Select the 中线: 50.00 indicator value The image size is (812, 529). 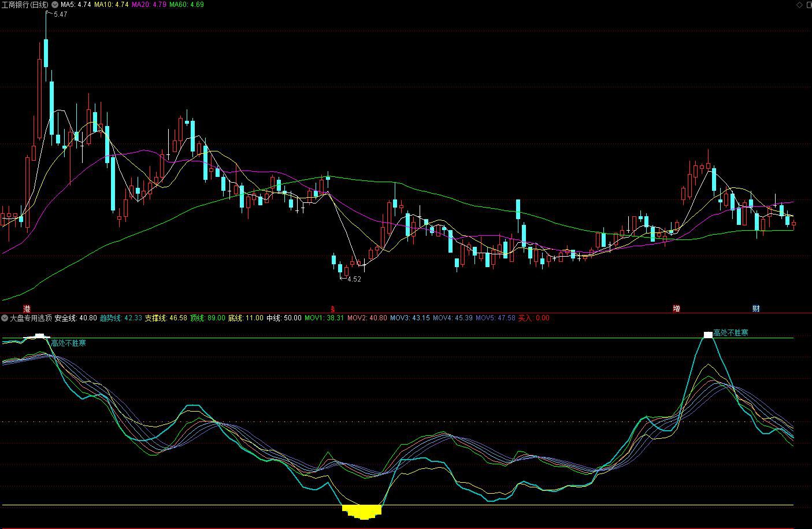pyautogui.click(x=284, y=318)
